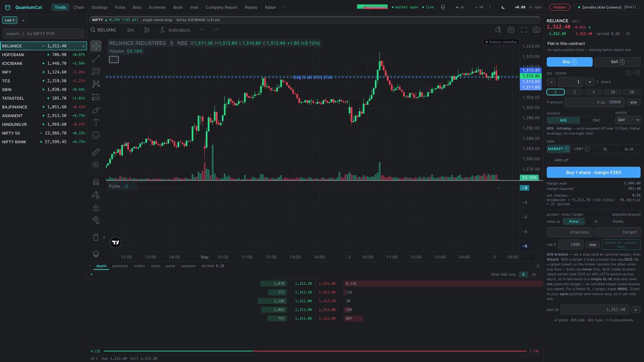Switch the side to Sell
Screen dimensions: 644x362
tap(617, 62)
